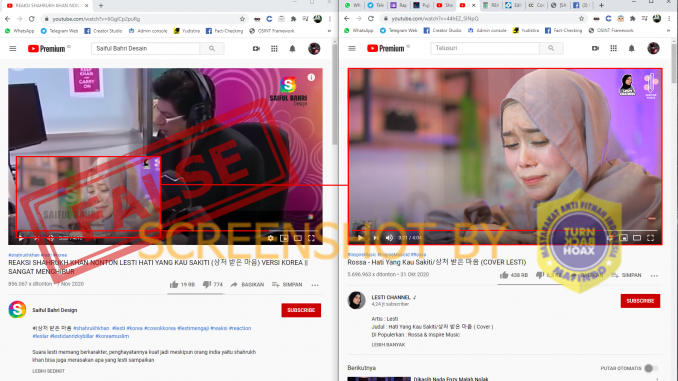The width and height of the screenshot is (678, 381).
Task: Subscribe to LESTI CHANNEL
Action: click(640, 301)
